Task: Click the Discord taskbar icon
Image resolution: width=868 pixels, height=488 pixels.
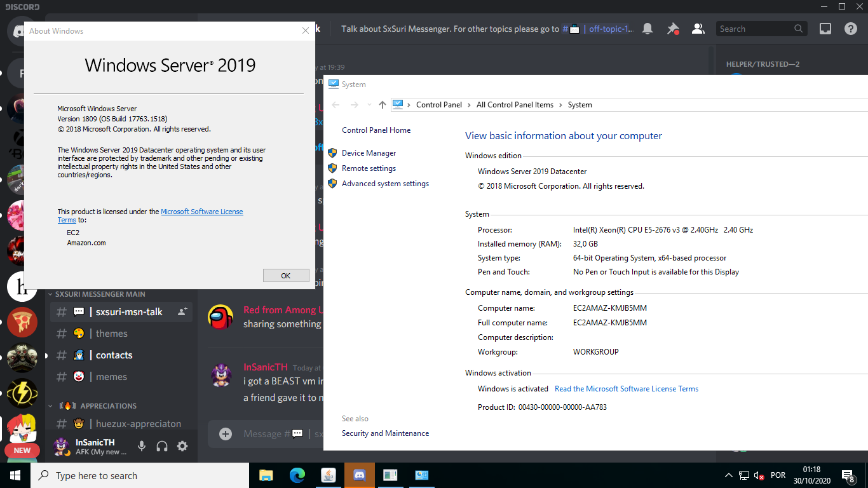Action: click(x=360, y=475)
